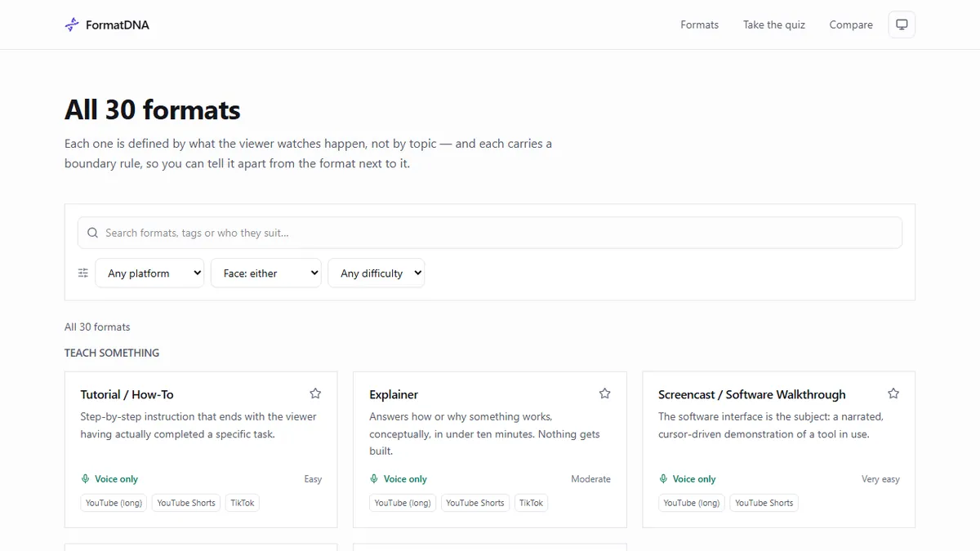Star the Tutorial / How-To format
The height and width of the screenshot is (551, 980).
(315, 393)
